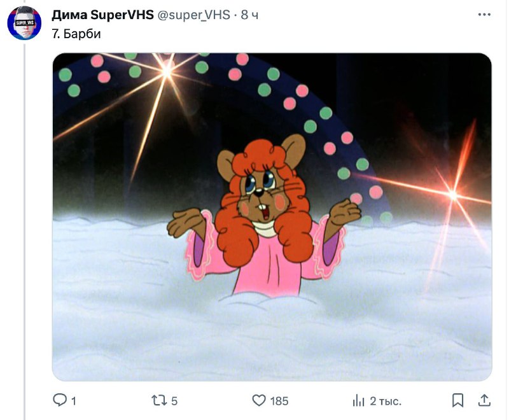This screenshot has height=420, width=509.
Task: Open the 8 ч timestamp permalink
Action: [249, 15]
